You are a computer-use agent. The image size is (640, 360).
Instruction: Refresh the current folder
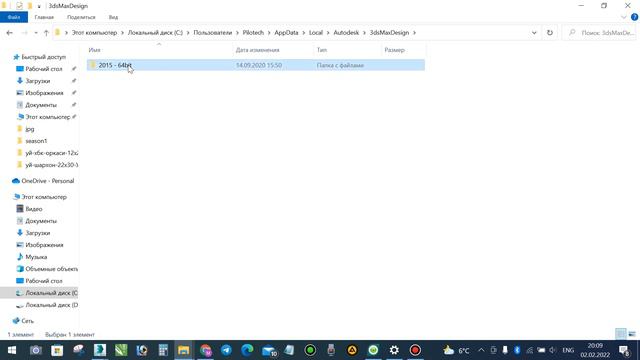[550, 33]
